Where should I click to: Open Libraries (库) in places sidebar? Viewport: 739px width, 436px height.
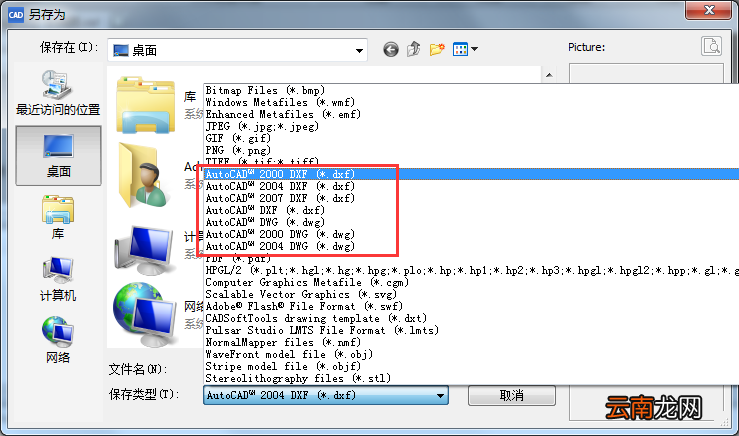coord(58,217)
